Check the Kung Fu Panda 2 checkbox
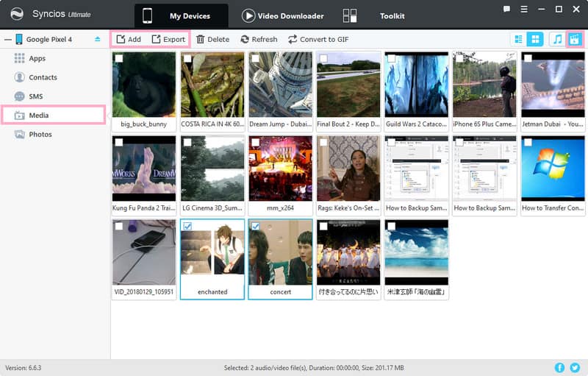The width and height of the screenshot is (588, 376). pos(119,142)
